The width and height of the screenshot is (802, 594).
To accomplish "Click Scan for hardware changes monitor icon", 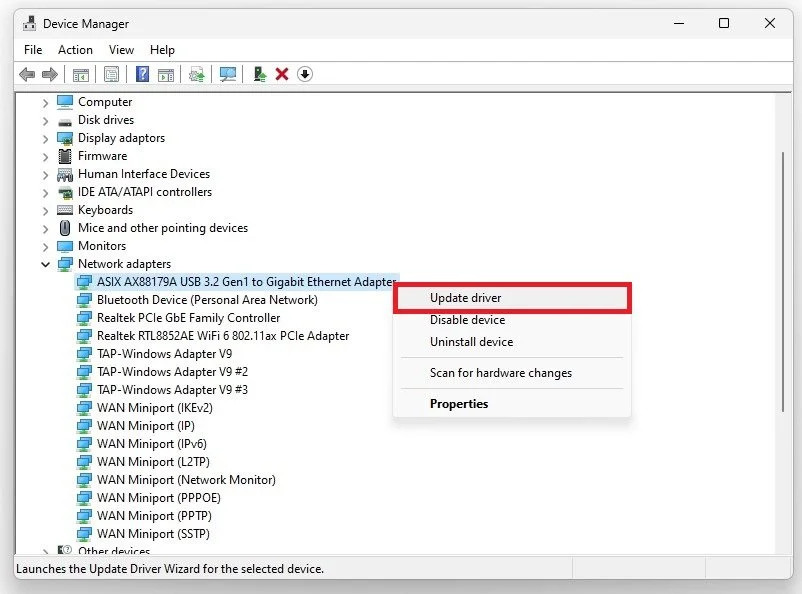I will (228, 75).
